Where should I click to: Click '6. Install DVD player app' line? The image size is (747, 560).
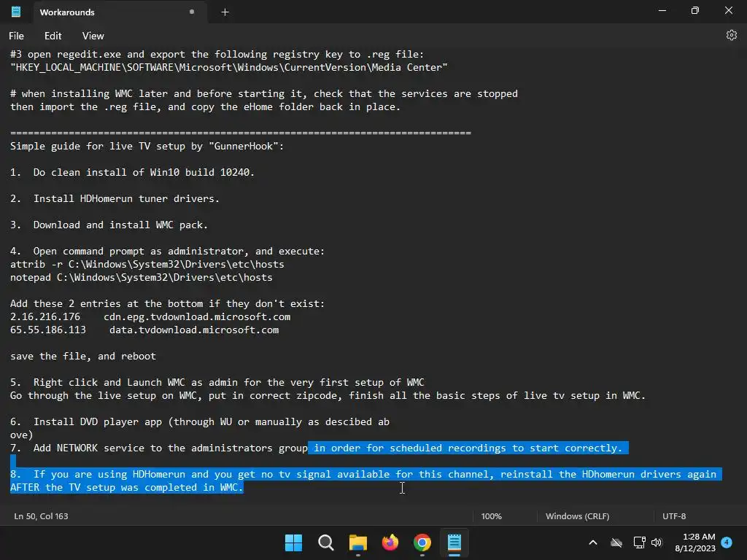199,422
